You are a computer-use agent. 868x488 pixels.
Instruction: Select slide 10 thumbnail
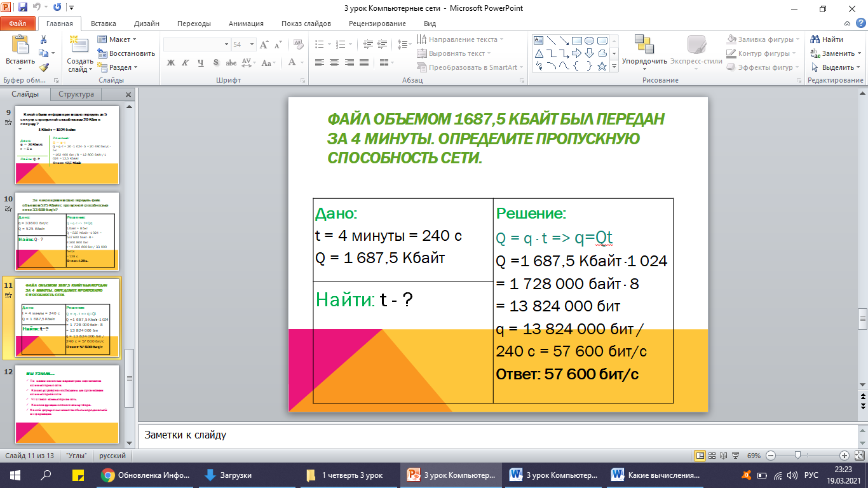[x=67, y=231]
